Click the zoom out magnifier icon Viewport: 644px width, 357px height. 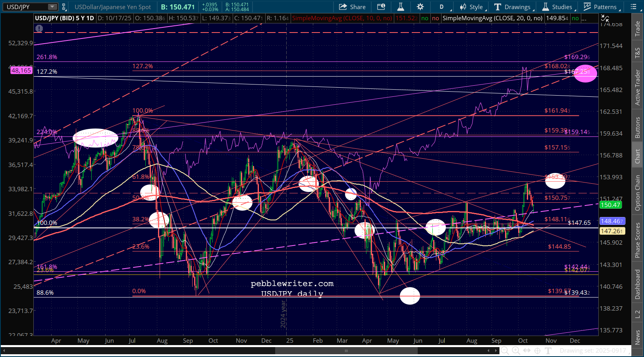coord(505,351)
